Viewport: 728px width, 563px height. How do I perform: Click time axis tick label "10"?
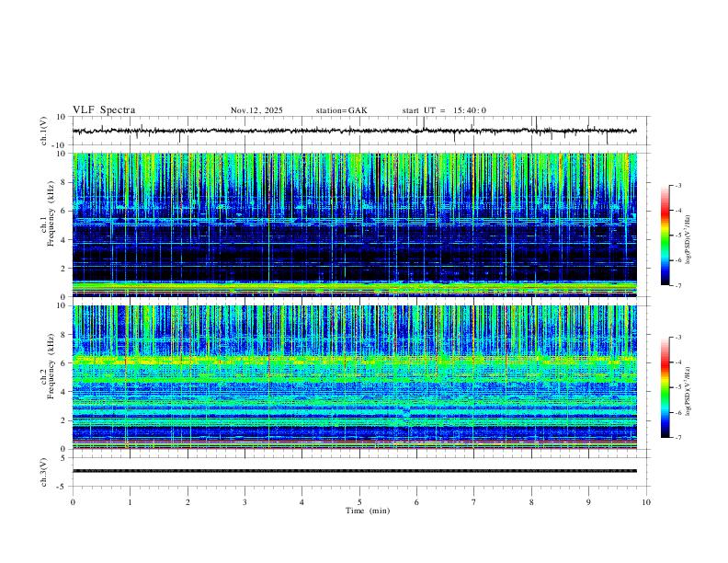pyautogui.click(x=646, y=502)
